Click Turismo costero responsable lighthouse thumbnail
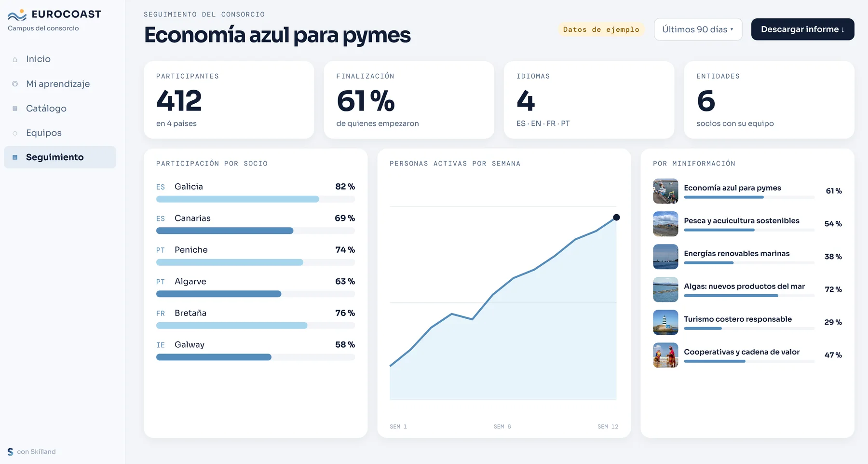 tap(665, 322)
